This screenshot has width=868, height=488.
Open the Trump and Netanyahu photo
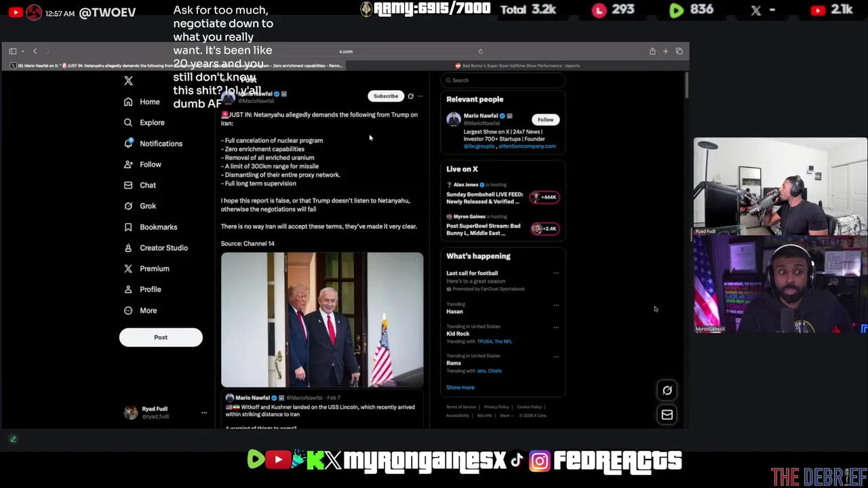322,320
